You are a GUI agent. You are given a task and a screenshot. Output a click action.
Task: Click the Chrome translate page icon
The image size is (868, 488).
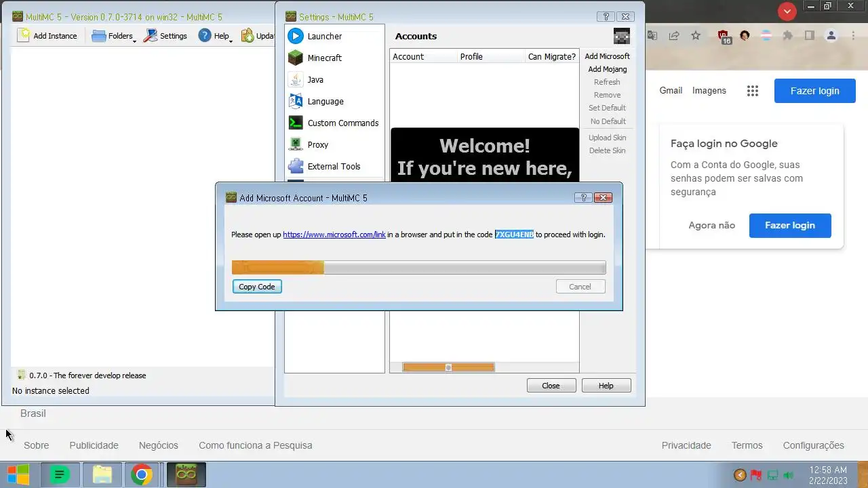[652, 36]
